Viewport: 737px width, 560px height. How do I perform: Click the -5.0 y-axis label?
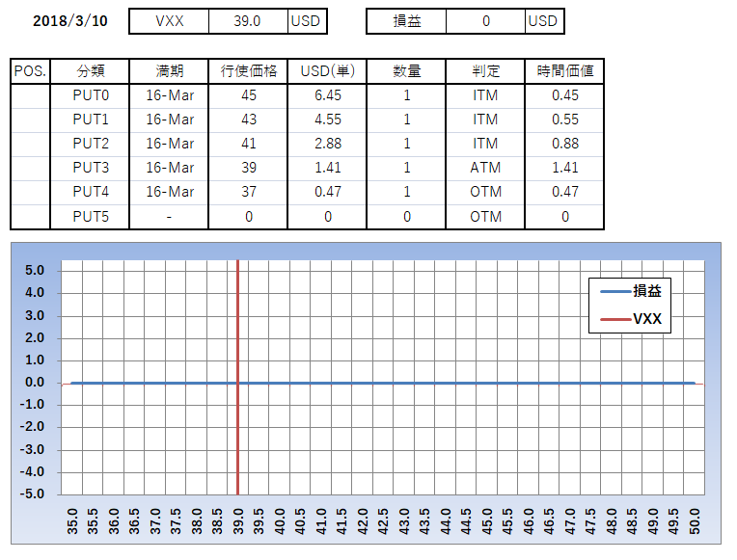(32, 494)
